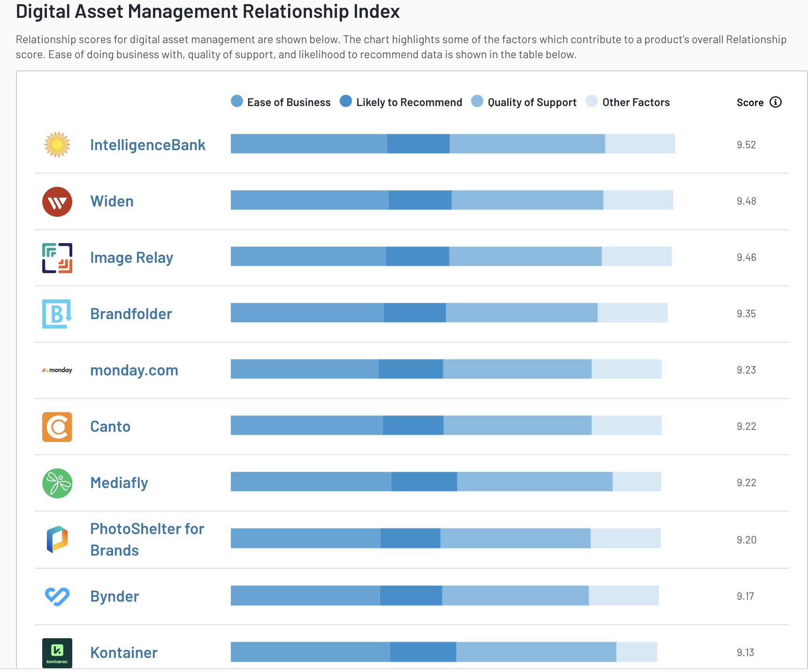This screenshot has width=808, height=672.
Task: Click the red Widen logo icon
Action: tap(57, 202)
